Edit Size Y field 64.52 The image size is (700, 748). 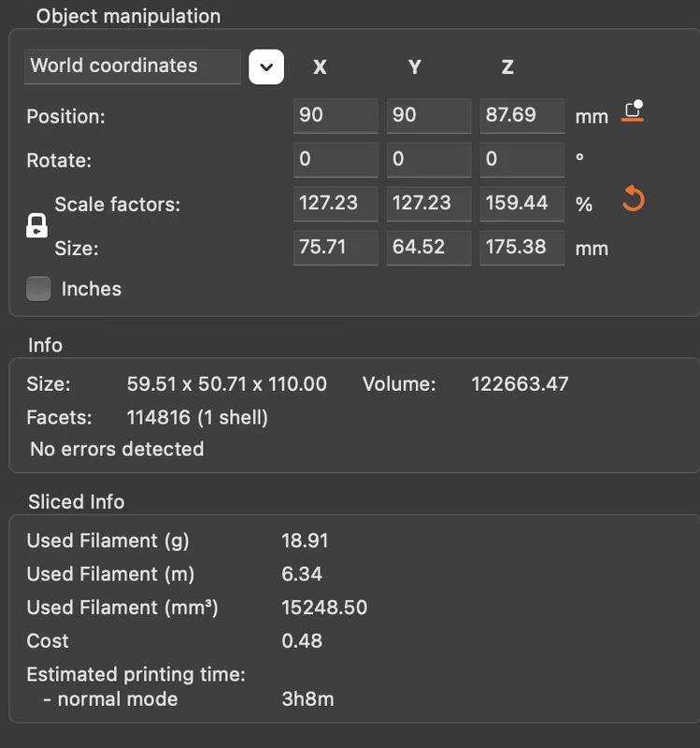429,248
